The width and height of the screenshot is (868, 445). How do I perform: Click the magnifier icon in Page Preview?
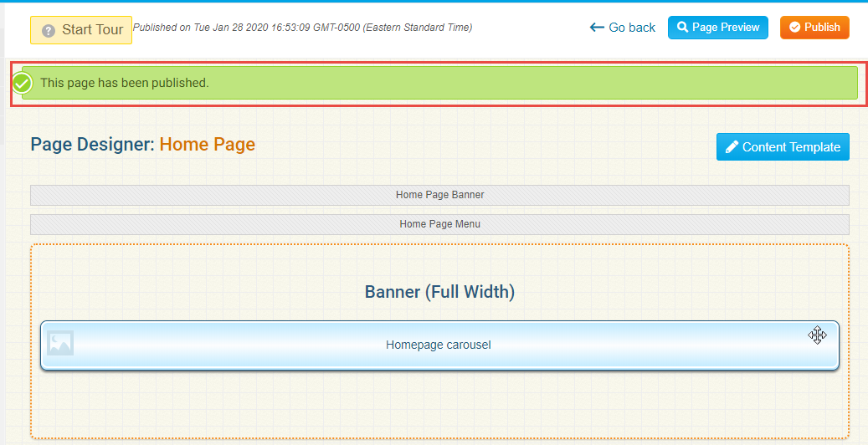(x=683, y=28)
